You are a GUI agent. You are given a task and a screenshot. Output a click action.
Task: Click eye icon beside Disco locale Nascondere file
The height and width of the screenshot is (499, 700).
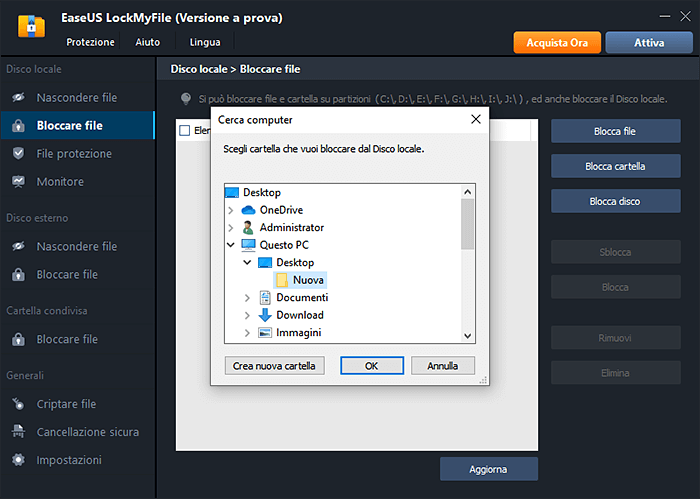click(18, 97)
